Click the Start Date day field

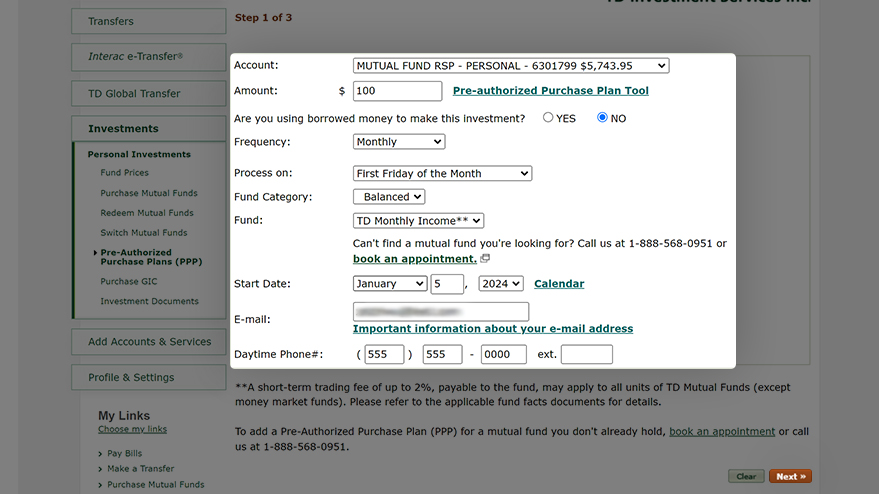447,284
